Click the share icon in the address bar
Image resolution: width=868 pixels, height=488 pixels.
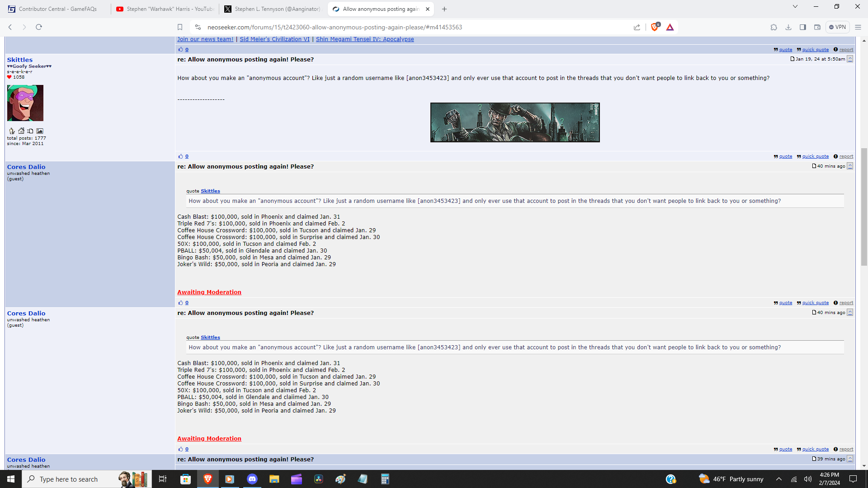click(x=637, y=27)
